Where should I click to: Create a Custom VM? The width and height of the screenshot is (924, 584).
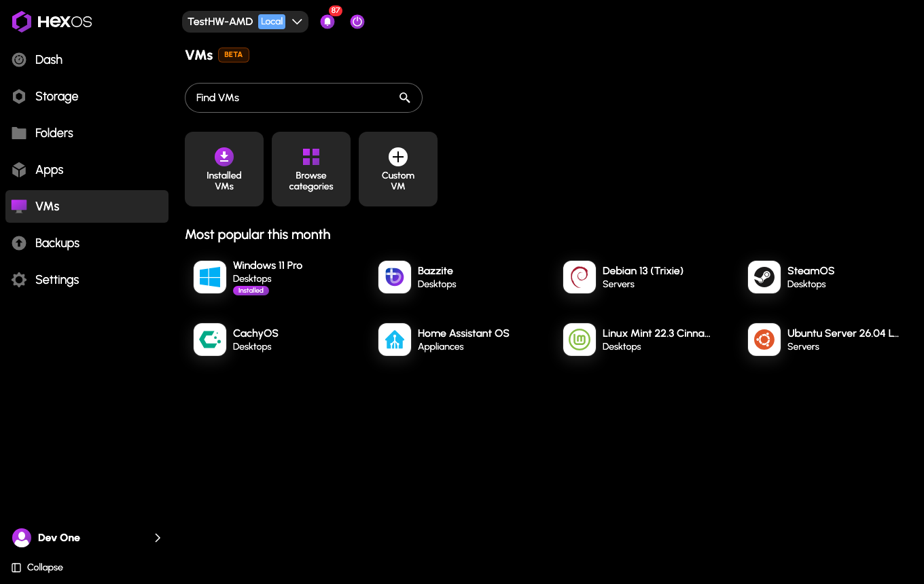[398, 169]
